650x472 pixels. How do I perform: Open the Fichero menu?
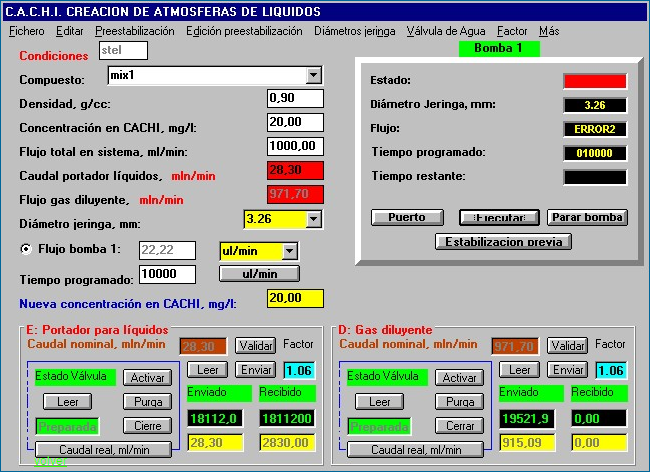coord(27,31)
